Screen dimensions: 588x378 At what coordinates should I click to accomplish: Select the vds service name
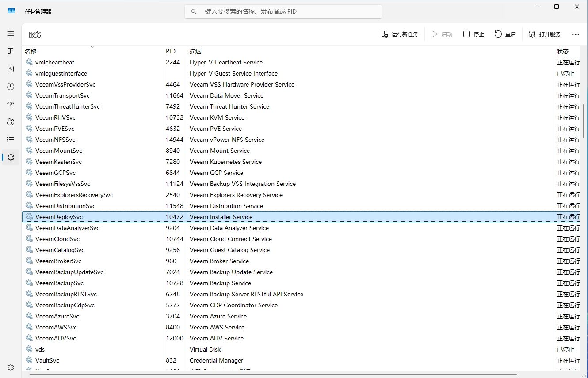[x=40, y=349]
